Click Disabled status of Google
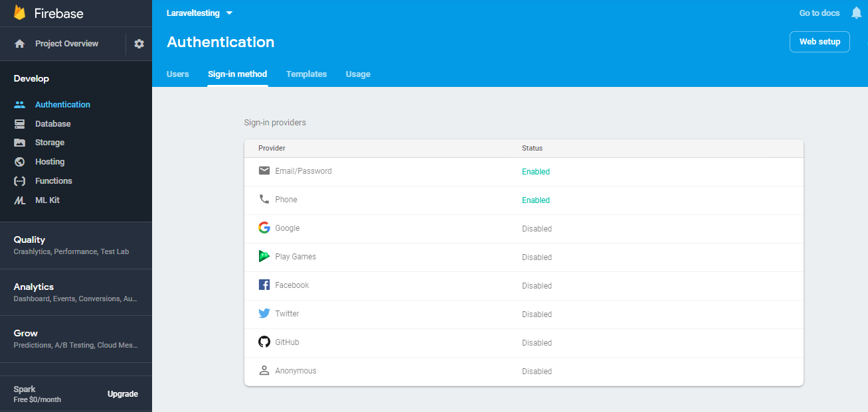Image resolution: width=868 pixels, height=412 pixels. point(537,229)
